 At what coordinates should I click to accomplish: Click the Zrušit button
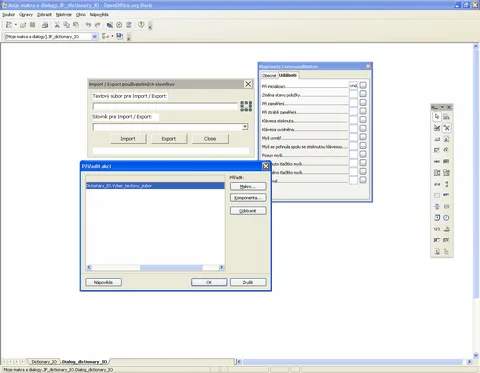tap(248, 282)
